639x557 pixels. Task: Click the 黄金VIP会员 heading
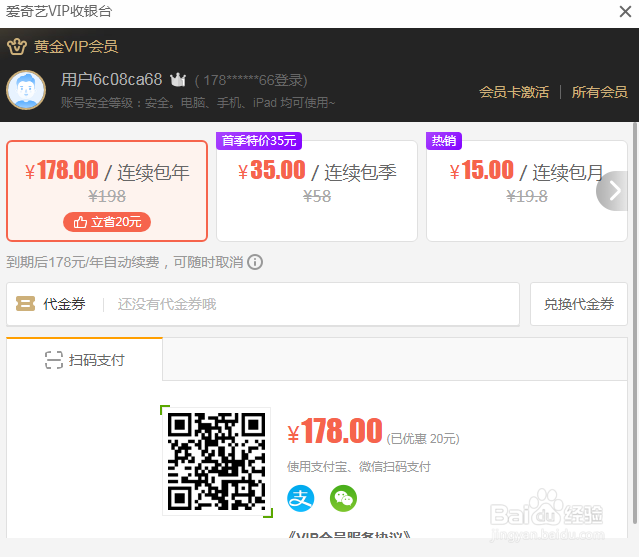[76, 46]
